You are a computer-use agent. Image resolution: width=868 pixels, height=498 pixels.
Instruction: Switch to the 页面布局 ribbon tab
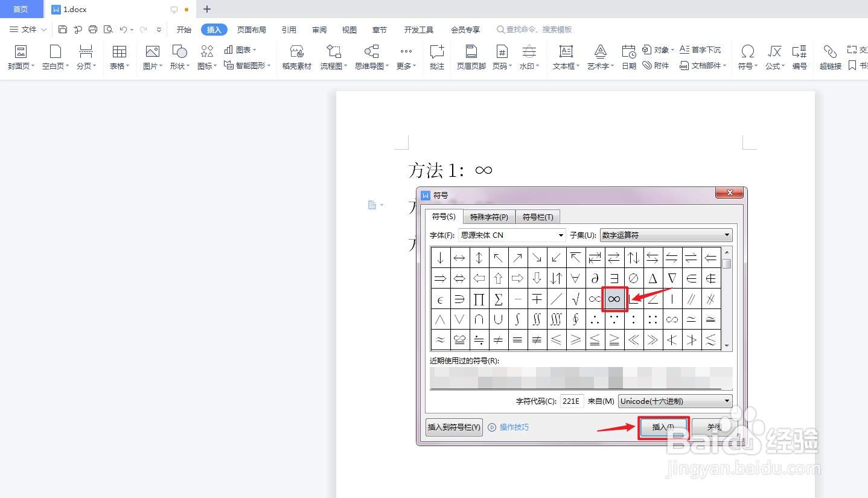pyautogui.click(x=251, y=30)
